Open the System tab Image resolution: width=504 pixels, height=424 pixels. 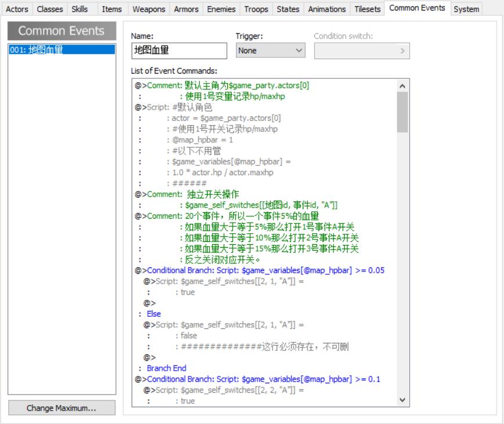pyautogui.click(x=466, y=9)
